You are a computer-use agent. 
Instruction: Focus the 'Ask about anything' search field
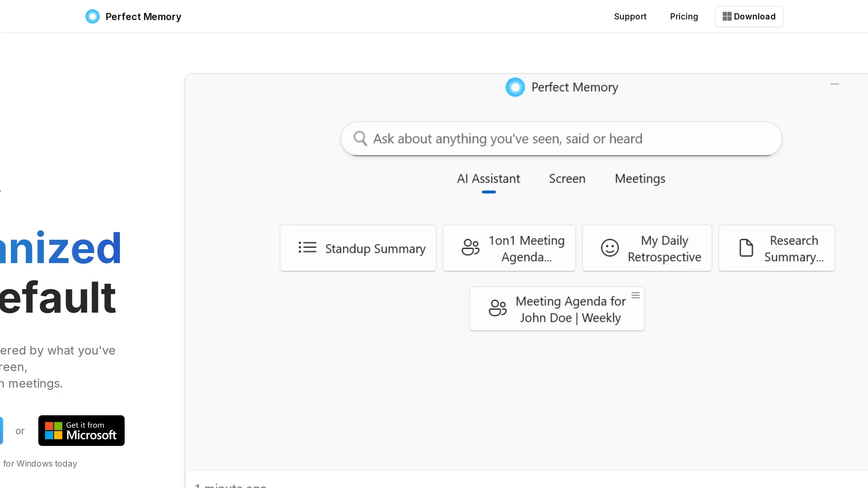(x=561, y=139)
